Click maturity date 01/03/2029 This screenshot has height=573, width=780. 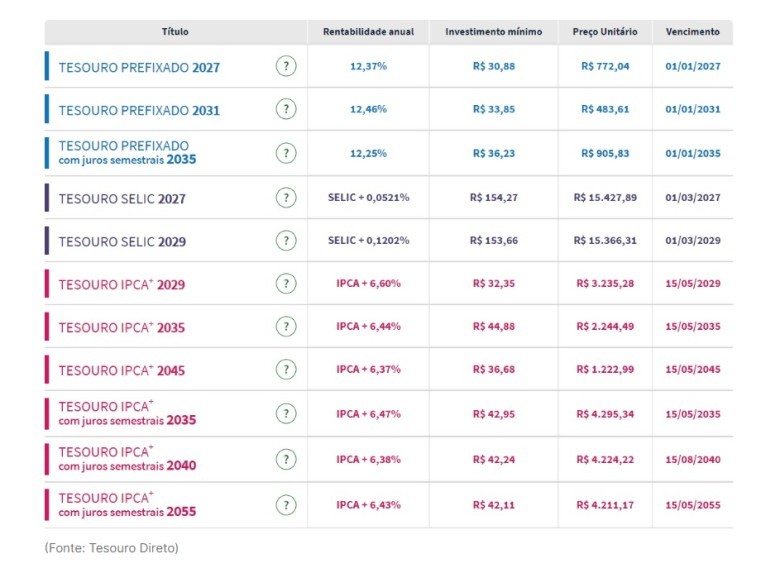[x=692, y=240]
